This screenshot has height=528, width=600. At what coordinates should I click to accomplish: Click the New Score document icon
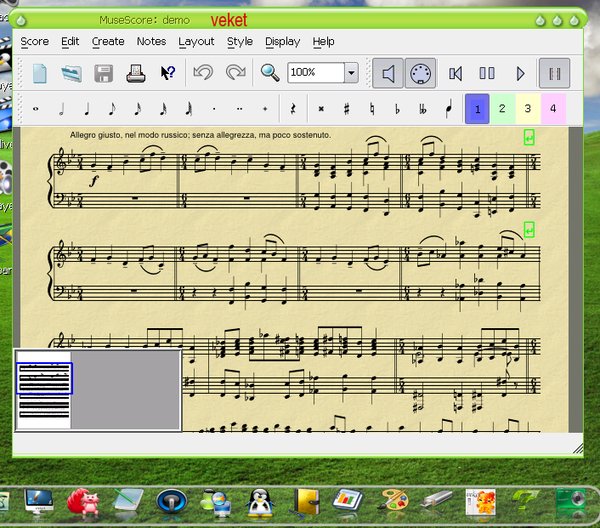coord(40,73)
